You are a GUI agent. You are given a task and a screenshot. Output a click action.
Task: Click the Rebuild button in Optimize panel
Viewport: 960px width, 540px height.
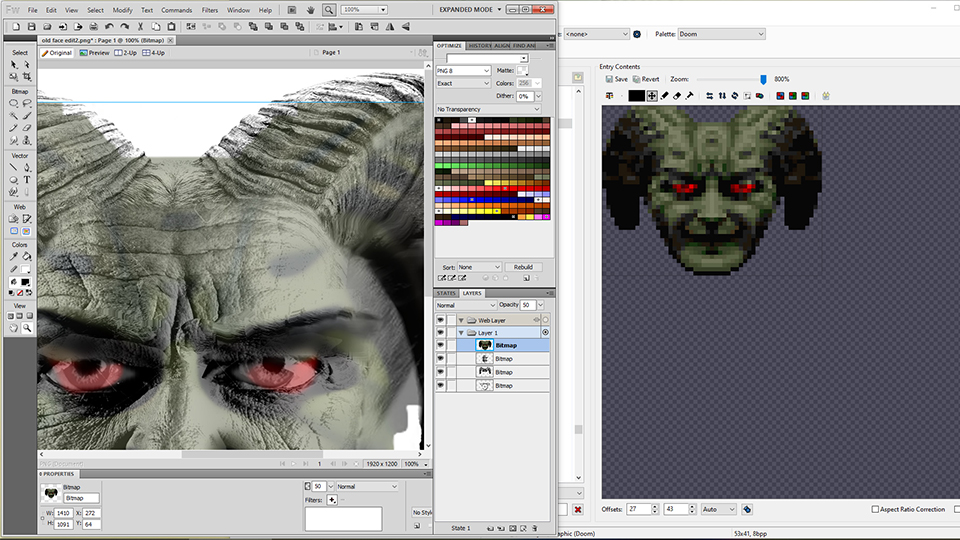coord(523,267)
